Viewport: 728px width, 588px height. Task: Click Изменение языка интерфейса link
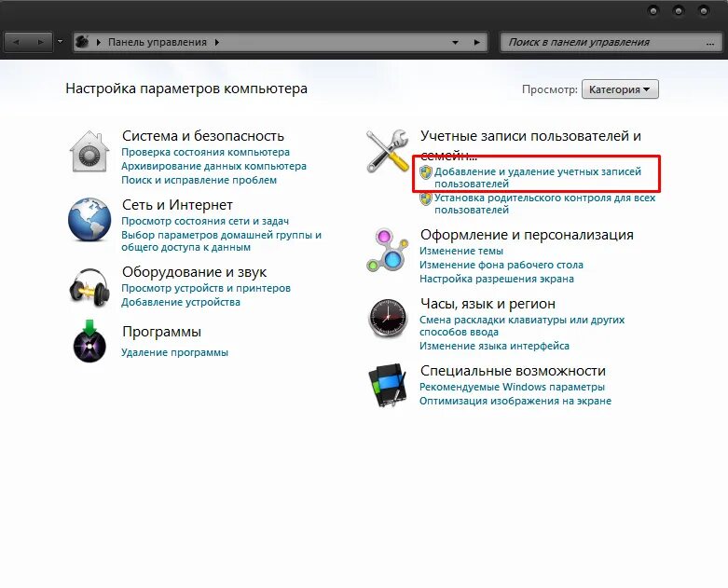point(494,347)
